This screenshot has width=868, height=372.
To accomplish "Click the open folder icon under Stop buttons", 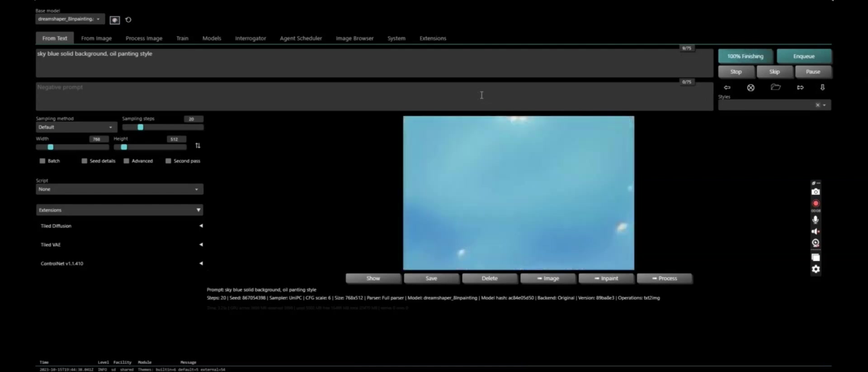I will click(776, 87).
